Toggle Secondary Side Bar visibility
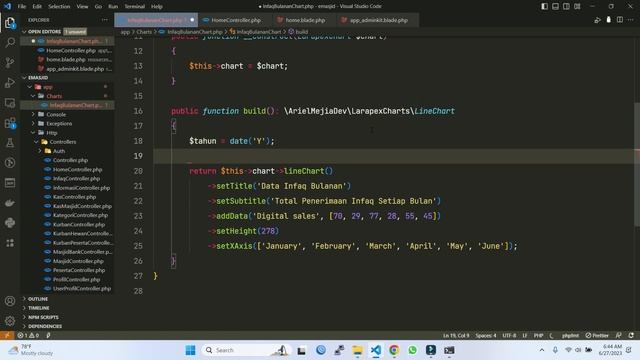 (566, 6)
